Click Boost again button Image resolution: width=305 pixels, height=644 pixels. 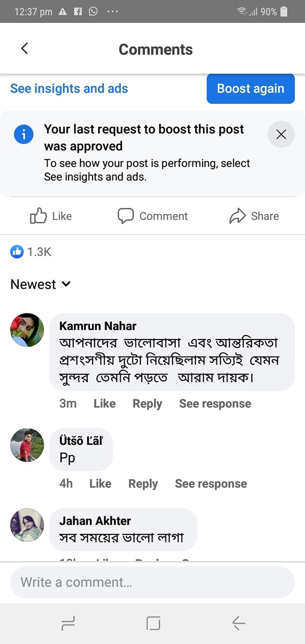[251, 89]
